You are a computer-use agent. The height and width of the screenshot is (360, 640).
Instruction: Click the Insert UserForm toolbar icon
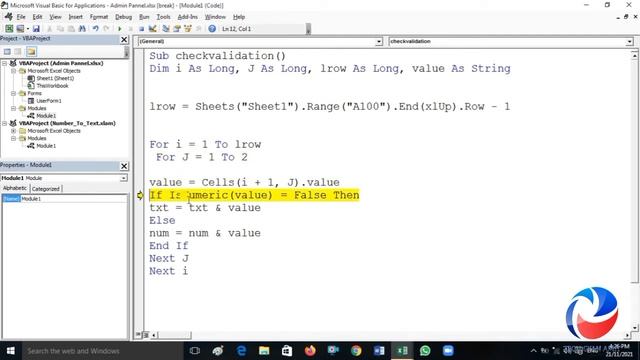(20, 29)
